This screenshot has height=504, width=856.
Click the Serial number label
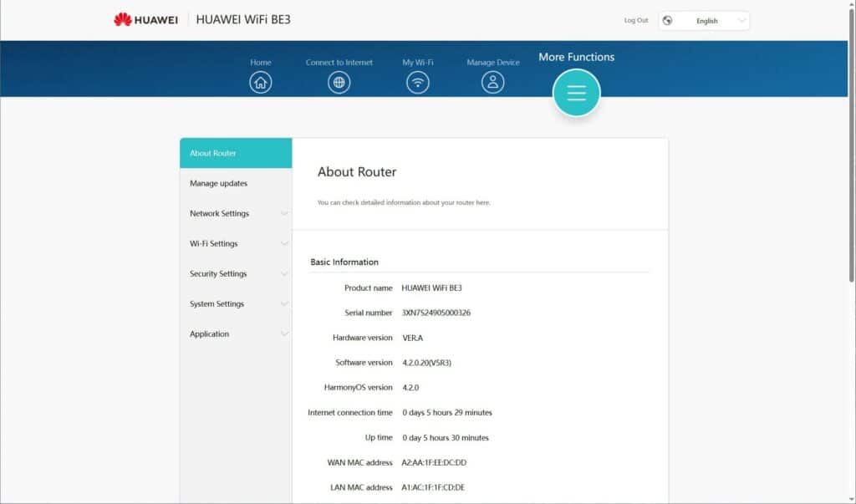[x=369, y=313]
